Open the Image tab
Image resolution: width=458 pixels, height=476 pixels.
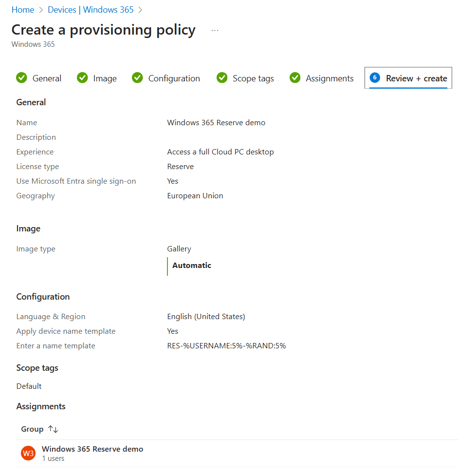tap(105, 78)
